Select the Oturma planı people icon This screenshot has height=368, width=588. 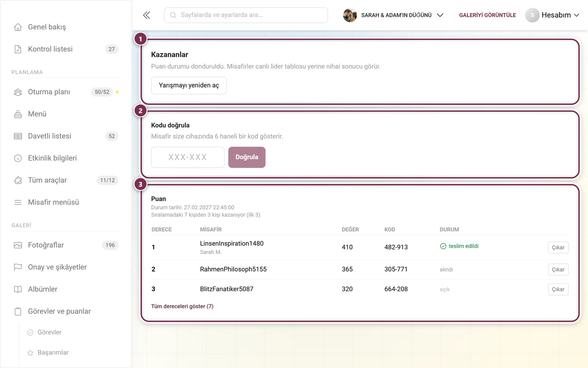[x=18, y=92]
